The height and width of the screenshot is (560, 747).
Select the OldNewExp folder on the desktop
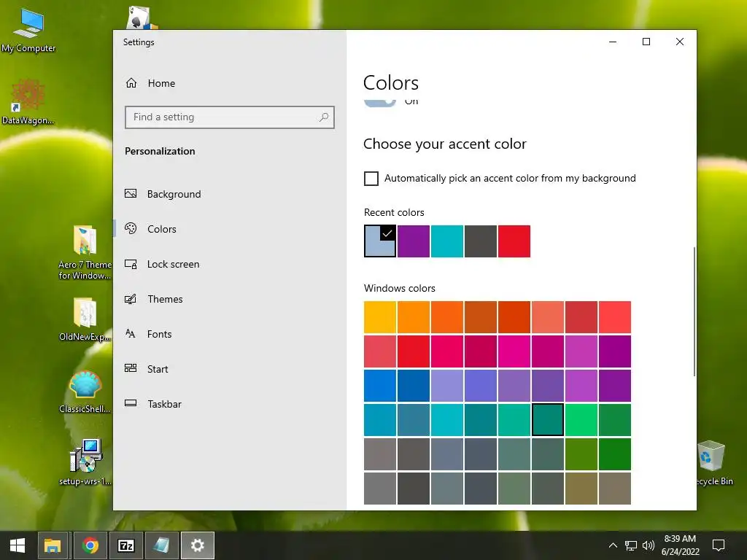click(x=85, y=319)
